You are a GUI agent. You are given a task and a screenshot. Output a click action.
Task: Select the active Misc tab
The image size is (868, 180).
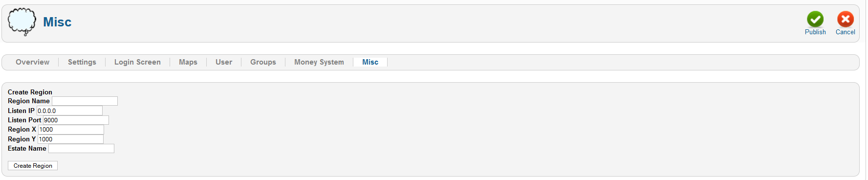click(x=370, y=62)
